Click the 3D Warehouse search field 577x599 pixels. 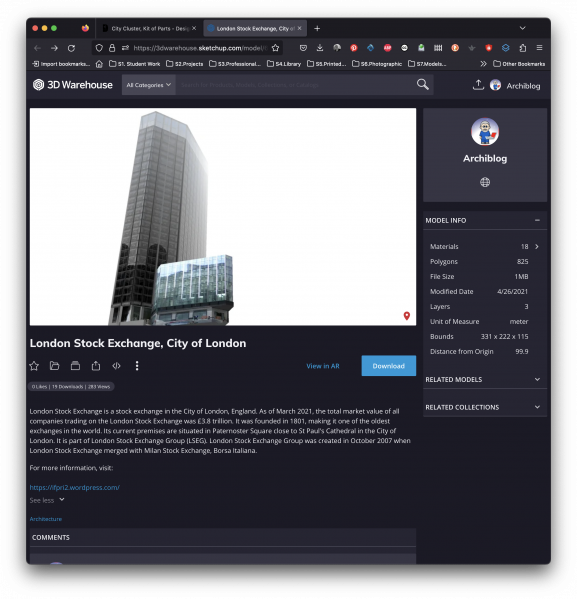point(296,85)
